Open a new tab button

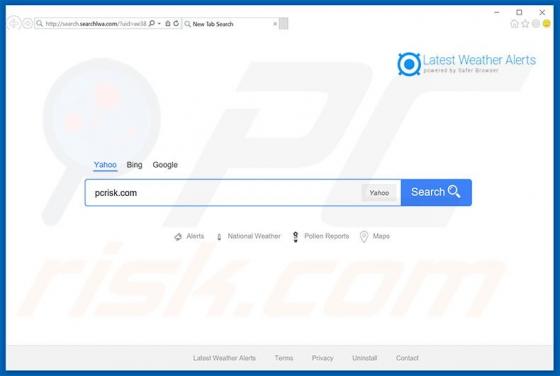point(284,24)
